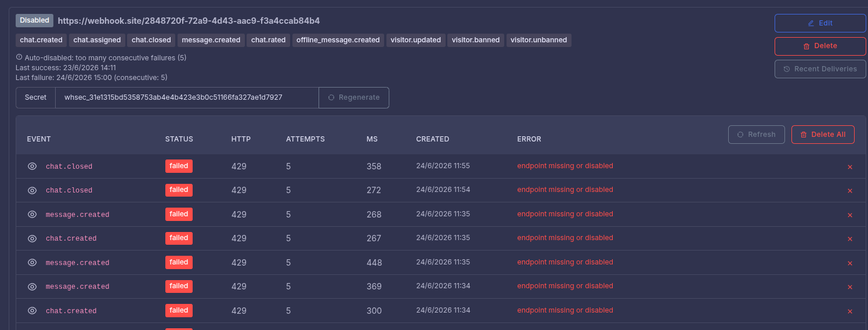Refresh the deliveries table
Viewport: 868px width, 330px height.
click(757, 135)
